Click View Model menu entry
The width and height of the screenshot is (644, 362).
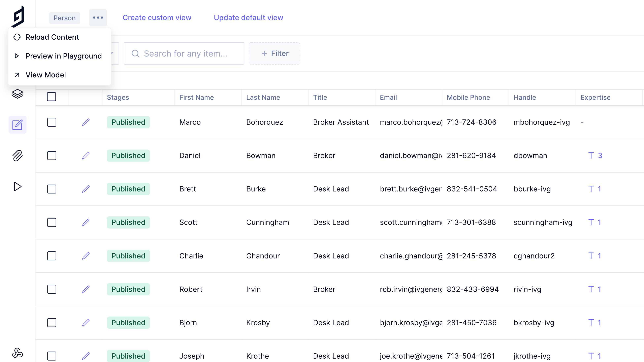pyautogui.click(x=45, y=75)
